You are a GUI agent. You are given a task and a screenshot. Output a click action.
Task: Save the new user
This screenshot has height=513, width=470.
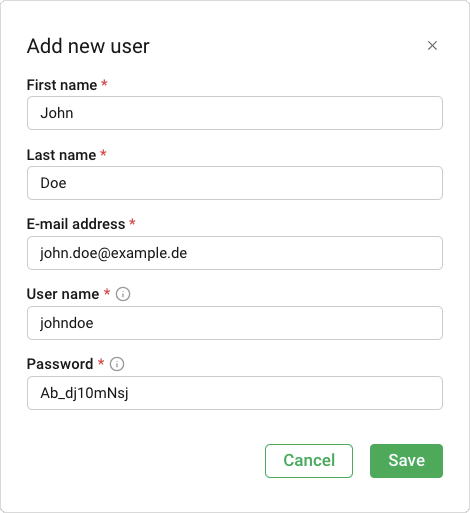(406, 461)
